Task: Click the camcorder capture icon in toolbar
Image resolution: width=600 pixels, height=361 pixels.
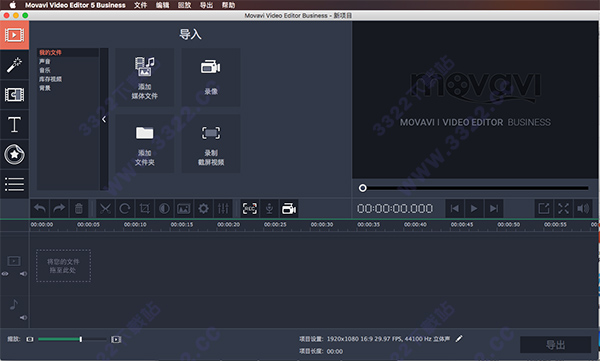Action: [x=289, y=209]
